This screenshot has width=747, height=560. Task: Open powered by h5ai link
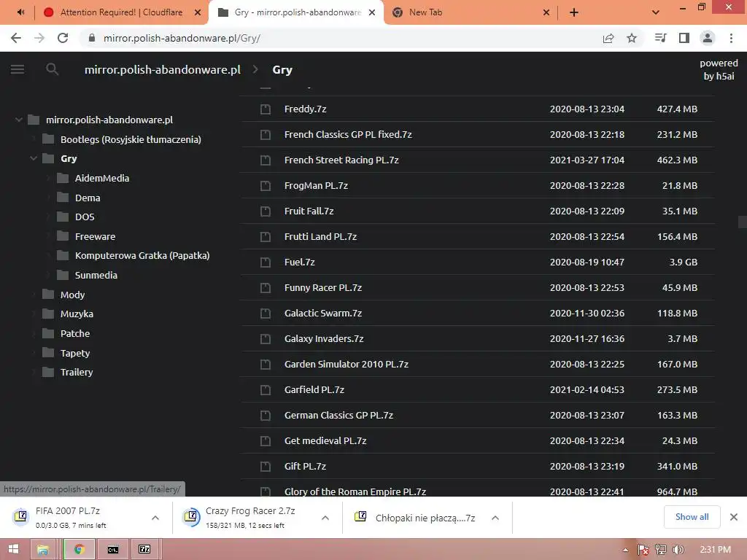719,69
